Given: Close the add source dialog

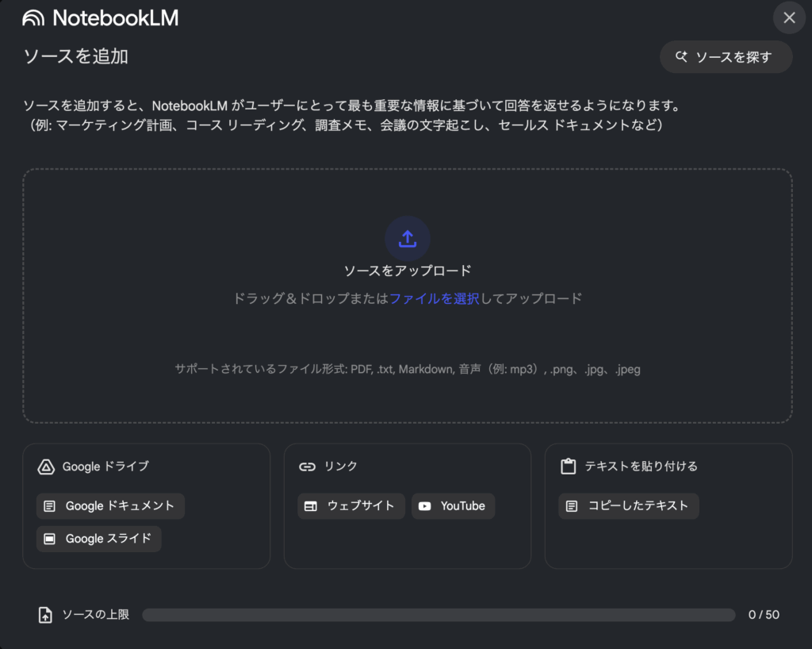Looking at the screenshot, I should (789, 17).
